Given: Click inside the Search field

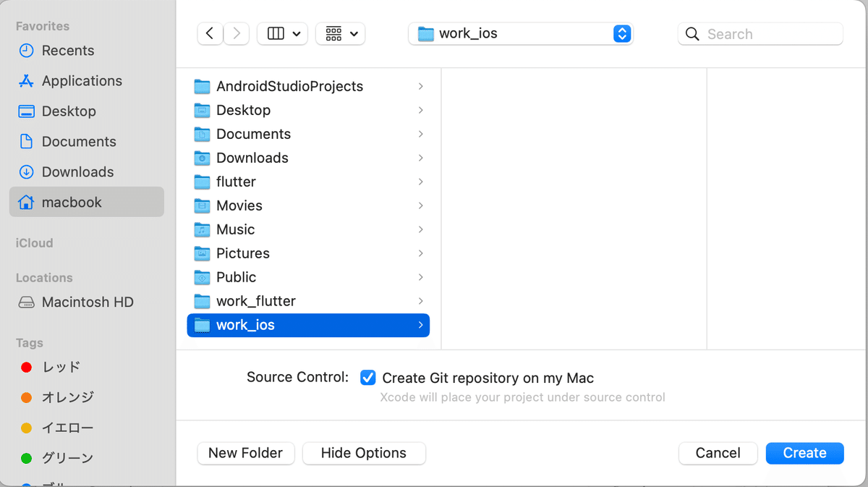Looking at the screenshot, I should pos(752,33).
